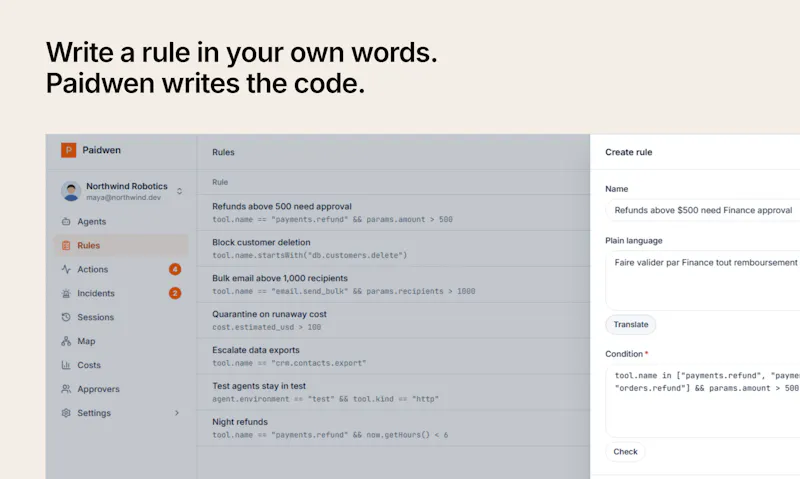Screen dimensions: 800x479
Task: Open the Approvers menu item
Action: click(121, 389)
